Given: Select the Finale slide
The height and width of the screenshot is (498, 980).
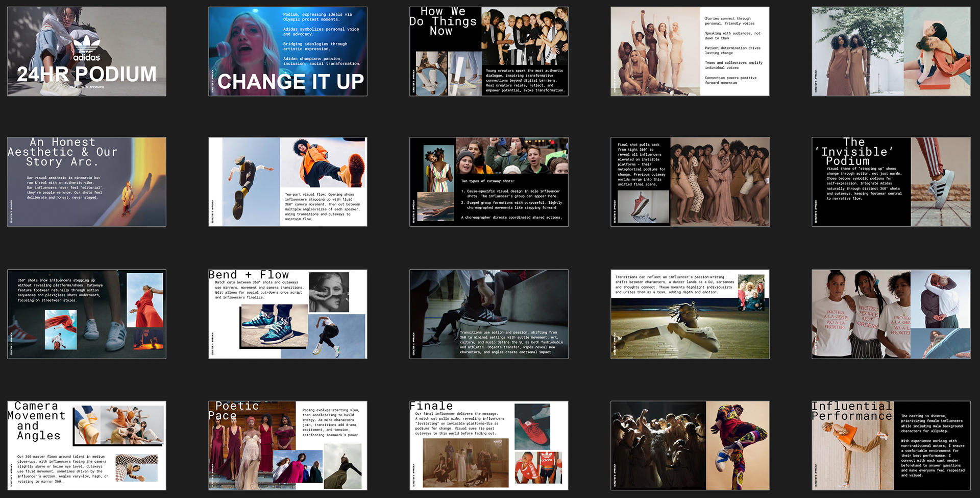Looking at the screenshot, I should click(x=489, y=445).
